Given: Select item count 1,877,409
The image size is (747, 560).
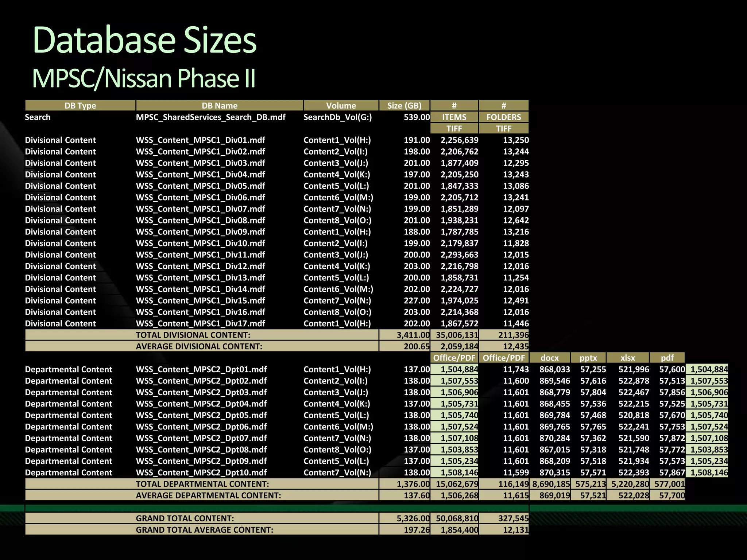Looking at the screenshot, I should pyautogui.click(x=460, y=163).
